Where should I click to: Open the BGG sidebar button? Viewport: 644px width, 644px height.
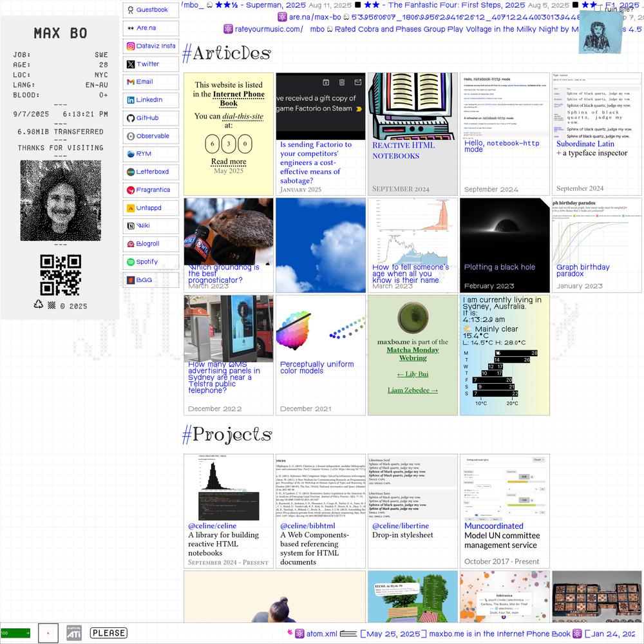pyautogui.click(x=151, y=279)
